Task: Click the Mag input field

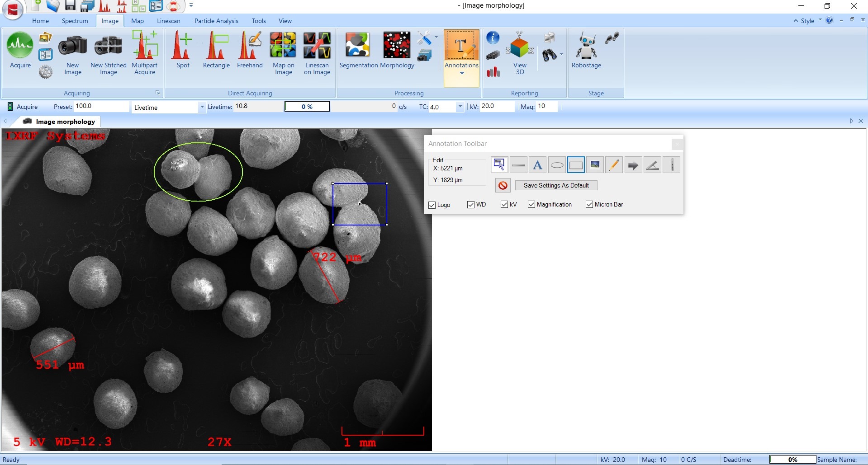Action: point(546,107)
